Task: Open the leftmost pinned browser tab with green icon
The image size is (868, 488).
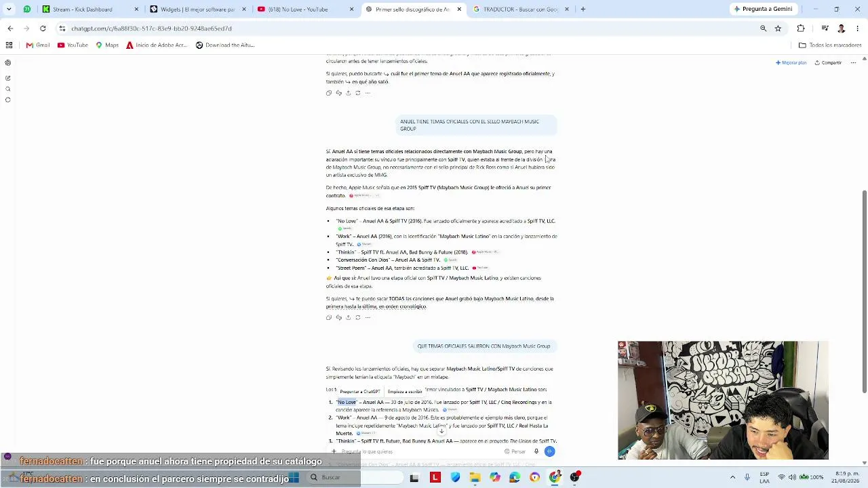Action: (x=27, y=9)
